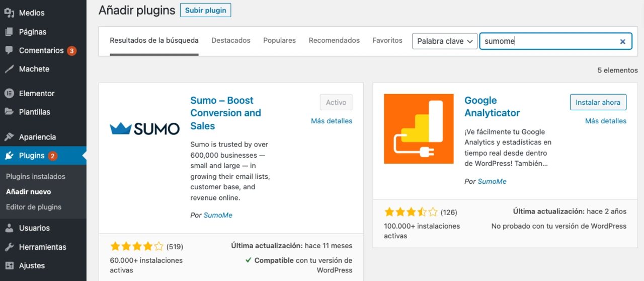Open Más detalles for Sumo plugin
Image resolution: width=644 pixels, height=281 pixels.
[332, 121]
